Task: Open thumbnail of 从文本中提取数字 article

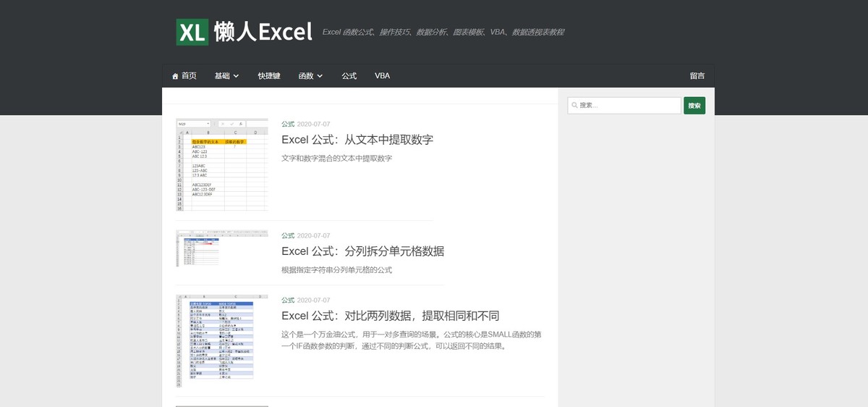Action: (222, 165)
